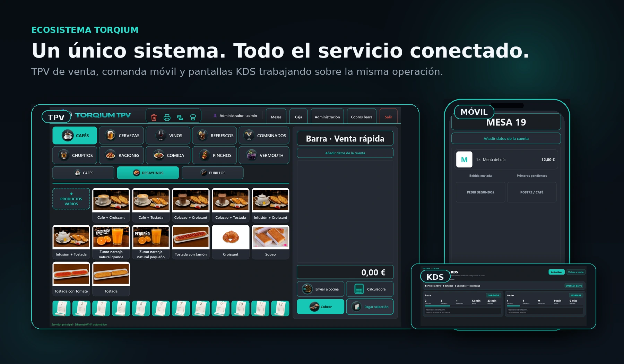Select the CERVEZAS category
The height and width of the screenshot is (364, 624).
121,136
